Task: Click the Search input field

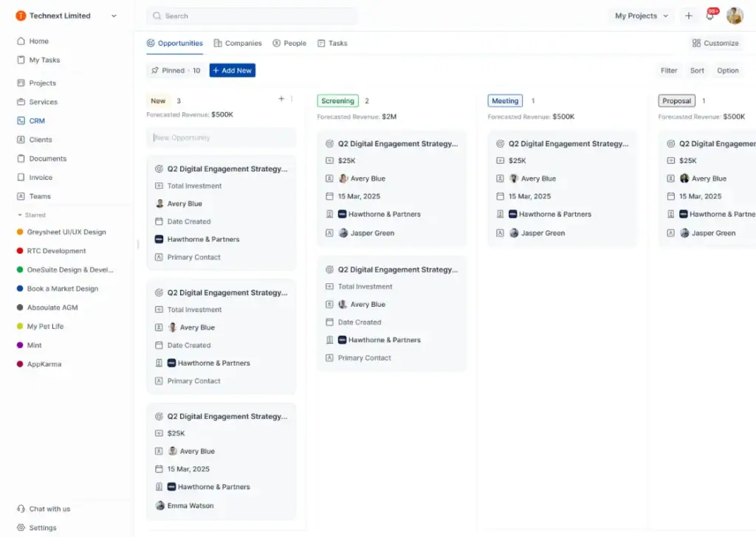Action: click(252, 16)
